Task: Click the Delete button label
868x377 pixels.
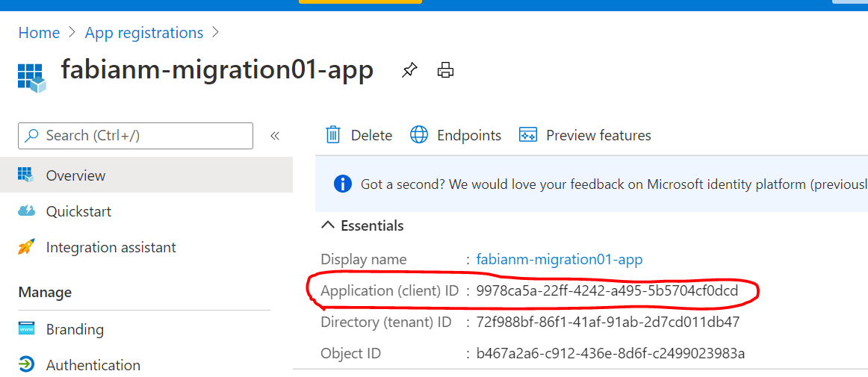Action: (371, 136)
